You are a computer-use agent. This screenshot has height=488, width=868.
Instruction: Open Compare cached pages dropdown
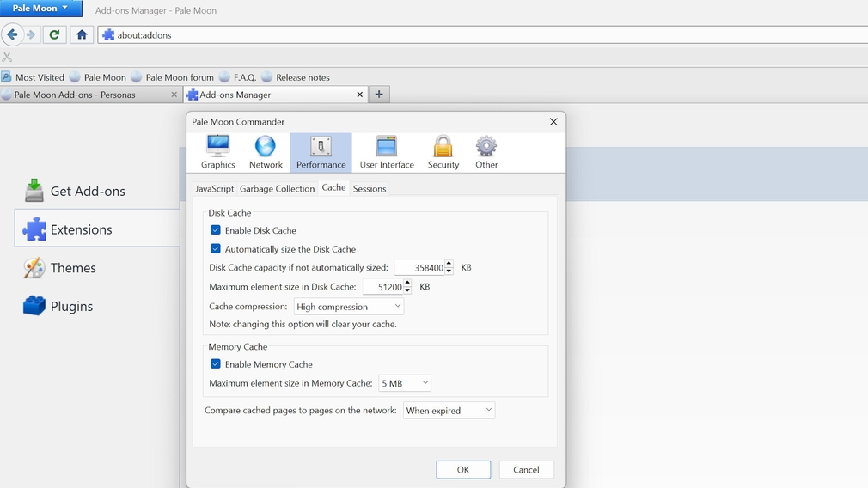(x=449, y=411)
